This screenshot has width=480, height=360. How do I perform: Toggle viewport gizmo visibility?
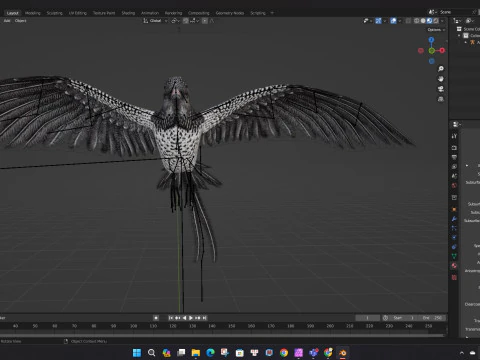pyautogui.click(x=378, y=21)
